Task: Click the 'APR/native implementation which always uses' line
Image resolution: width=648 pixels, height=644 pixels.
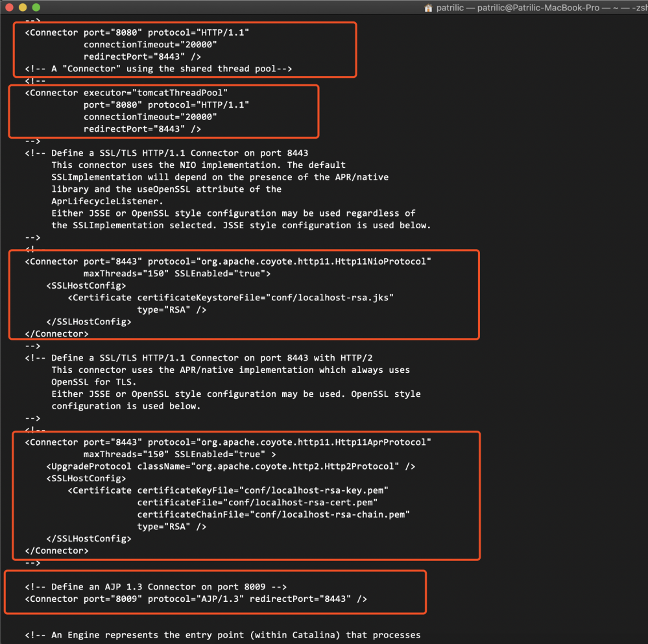Action: [231, 370]
